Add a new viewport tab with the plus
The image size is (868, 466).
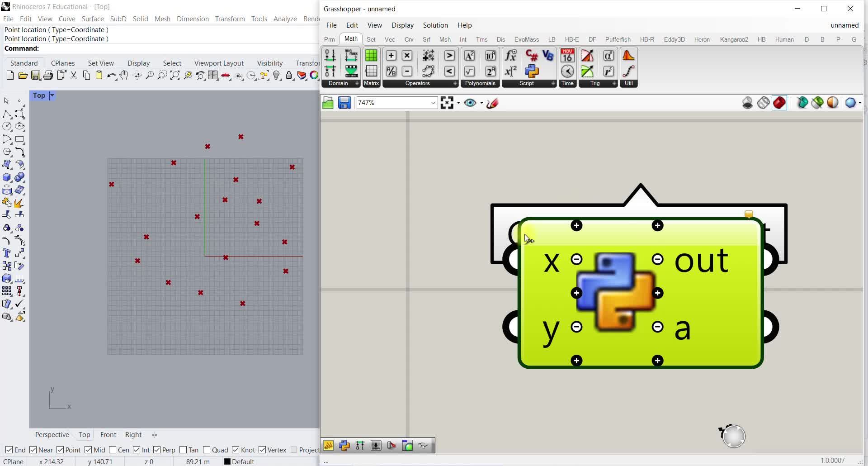click(155, 435)
